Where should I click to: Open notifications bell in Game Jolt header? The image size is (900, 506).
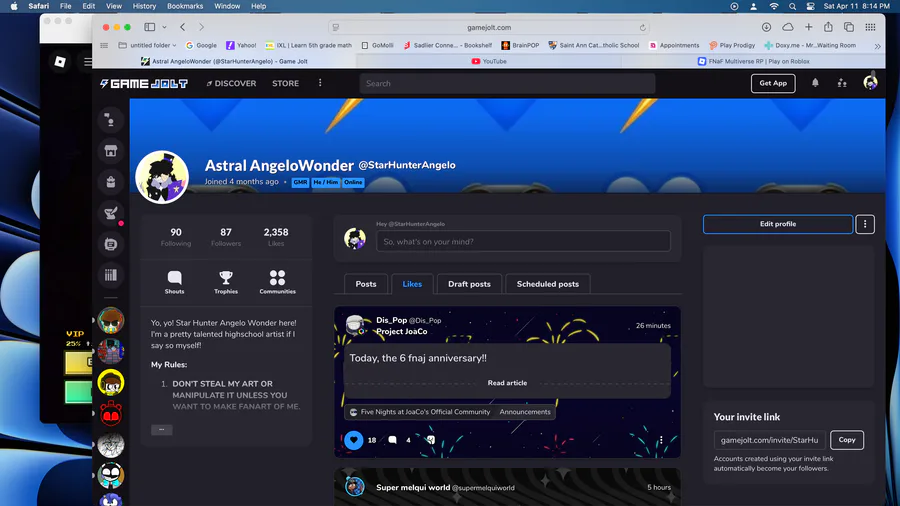(x=815, y=83)
